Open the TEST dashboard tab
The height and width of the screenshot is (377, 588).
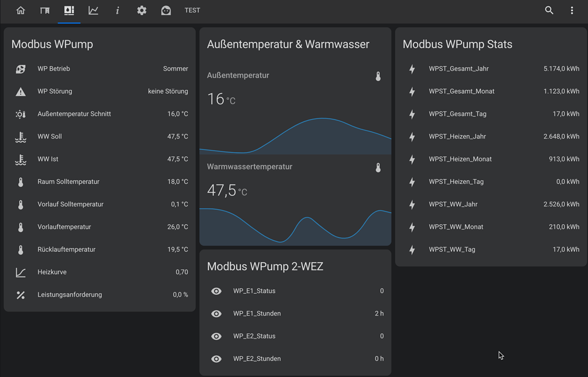point(192,10)
